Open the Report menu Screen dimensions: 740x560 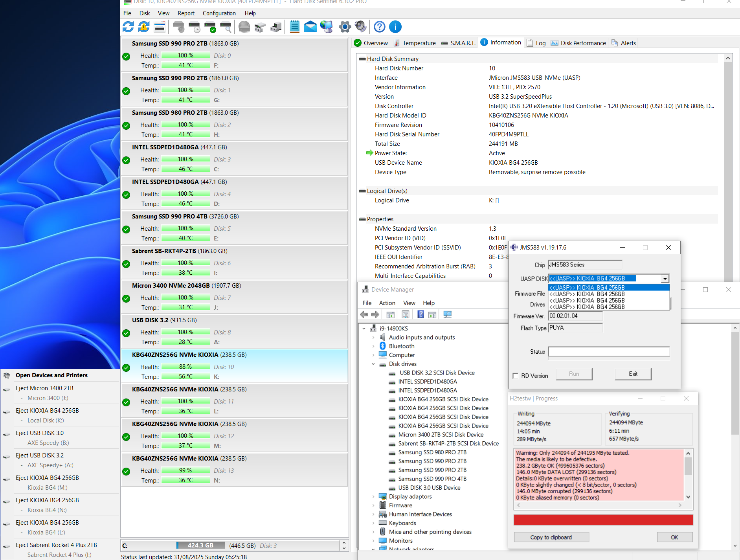[186, 13]
